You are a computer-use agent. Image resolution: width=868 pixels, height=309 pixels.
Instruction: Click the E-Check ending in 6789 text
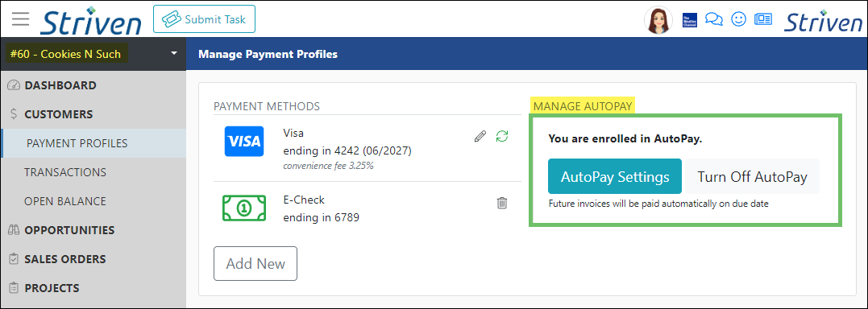coord(321,208)
